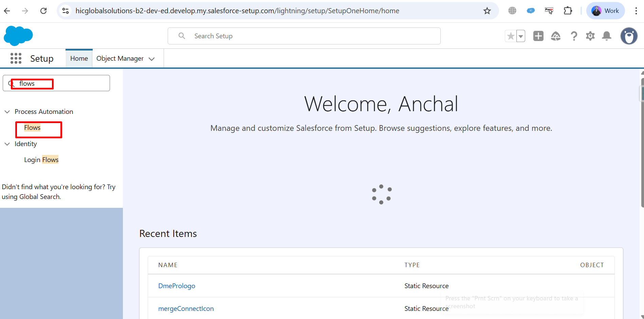Collapse the Process Automation section

[7, 112]
